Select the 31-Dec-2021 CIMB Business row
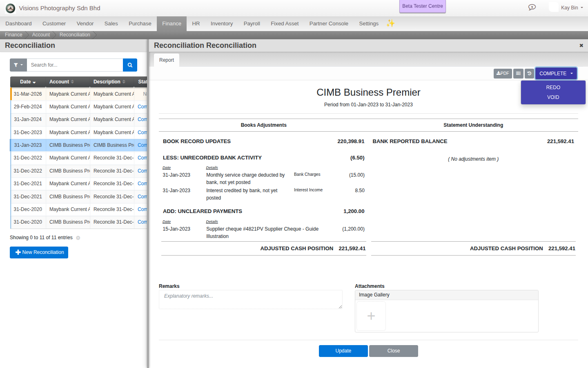 [x=79, y=197]
